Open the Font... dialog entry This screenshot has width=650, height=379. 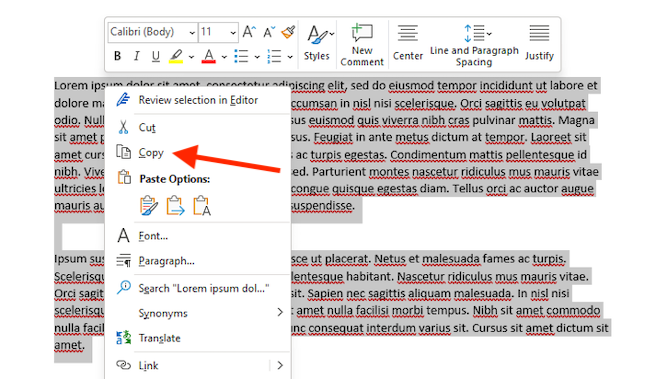click(198, 236)
